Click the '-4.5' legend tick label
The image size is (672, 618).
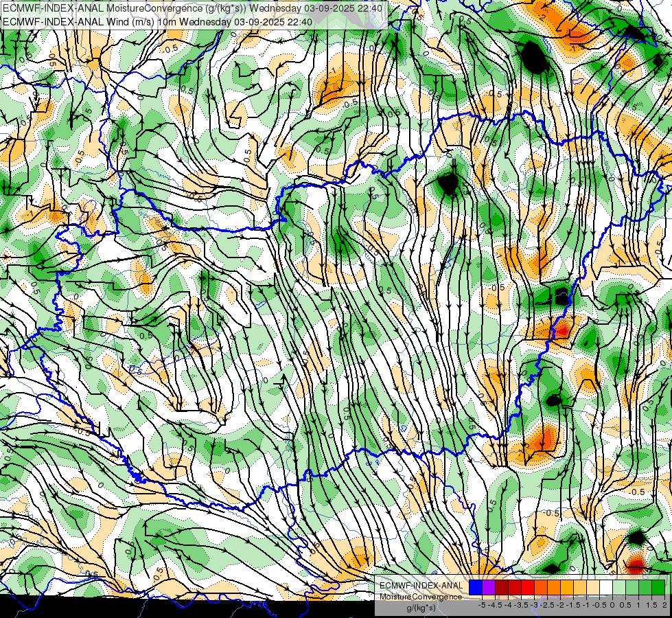click(495, 605)
